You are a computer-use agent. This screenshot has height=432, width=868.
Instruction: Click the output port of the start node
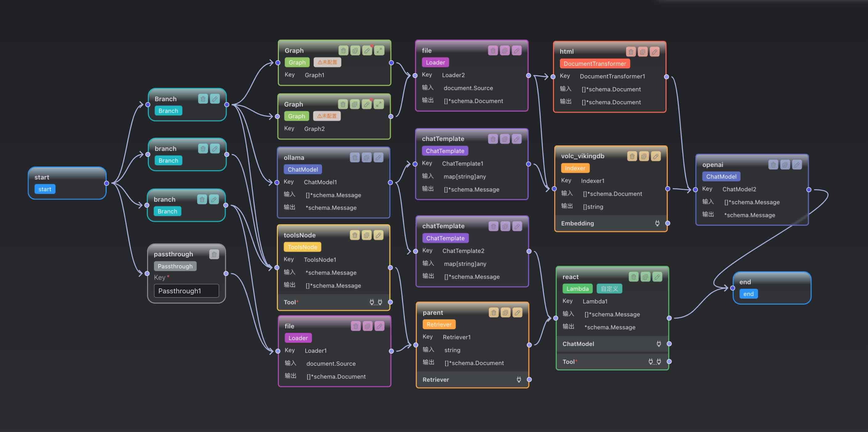[x=106, y=183]
